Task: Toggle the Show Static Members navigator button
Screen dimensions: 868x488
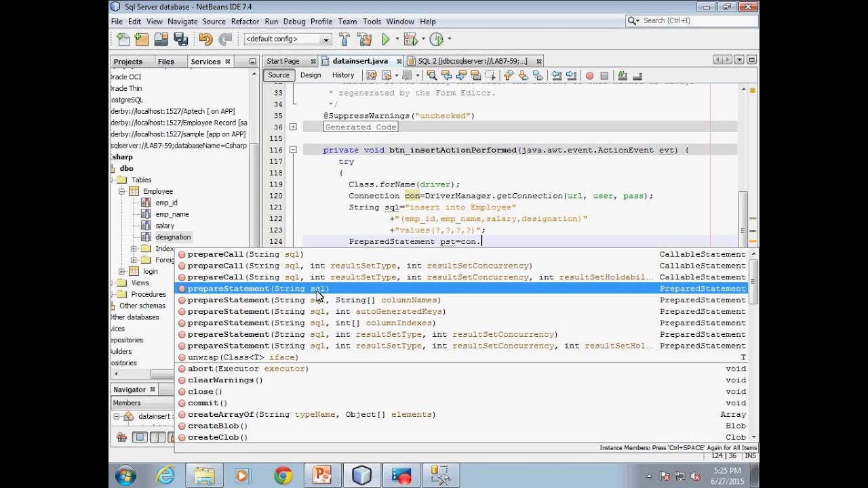Action: [x=157, y=437]
